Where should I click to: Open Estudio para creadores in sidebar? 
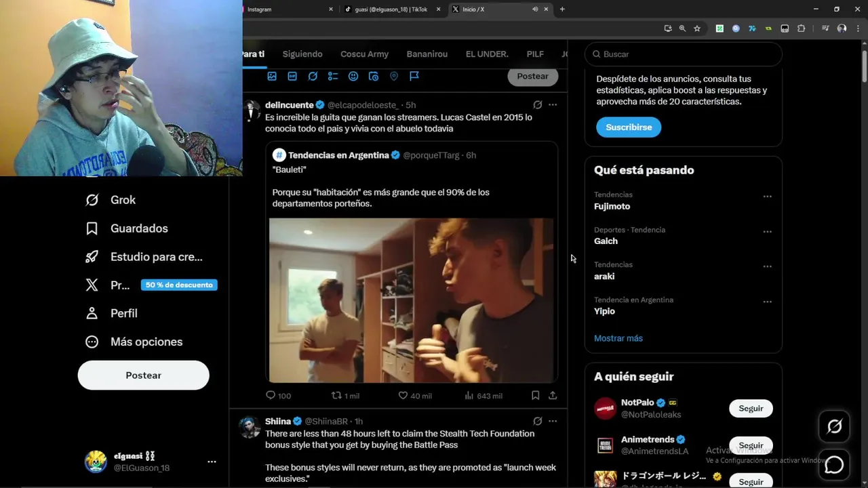click(x=144, y=257)
